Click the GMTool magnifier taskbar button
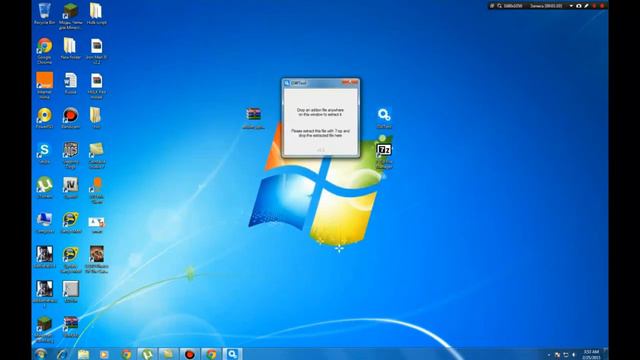The width and height of the screenshot is (640, 360). click(232, 354)
